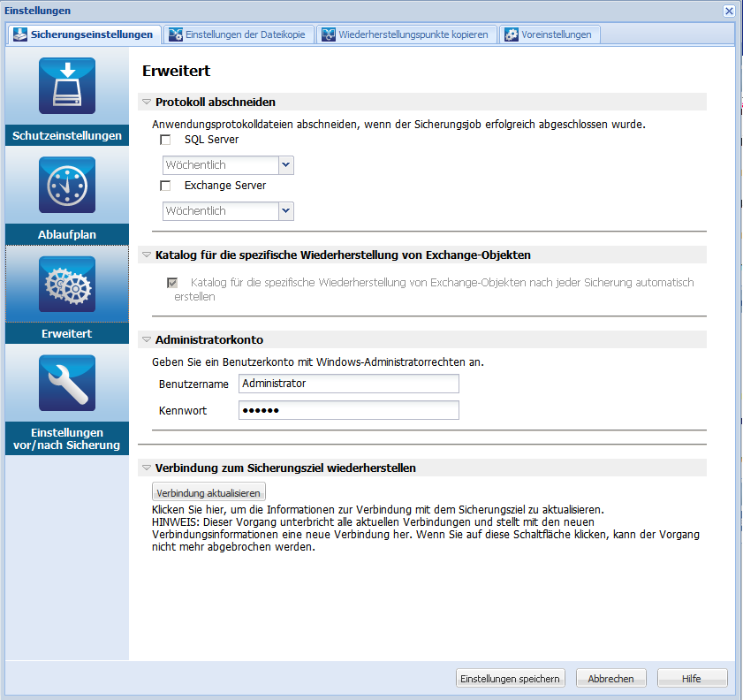Image resolution: width=743 pixels, height=700 pixels.
Task: Click the 'Geben Sie ein Benutzerkonto' instruction text
Action: pyautogui.click(x=318, y=362)
